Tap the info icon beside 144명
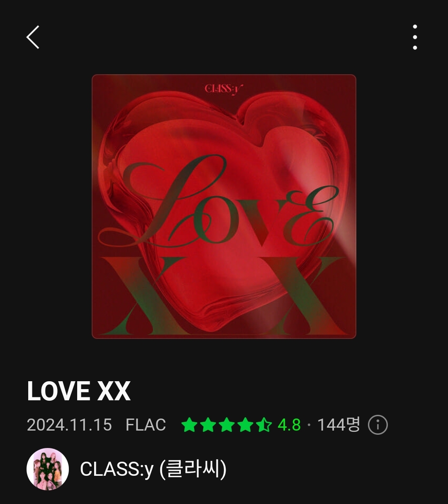 pyautogui.click(x=377, y=425)
